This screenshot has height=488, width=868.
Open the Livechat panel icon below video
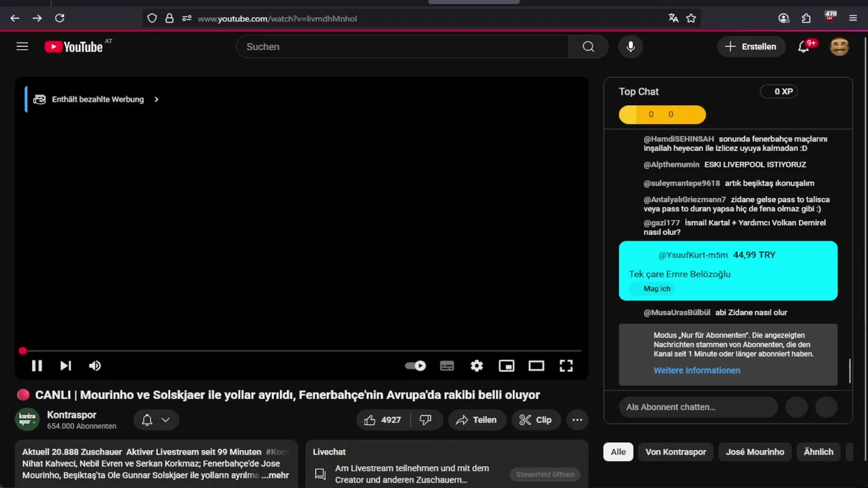[x=320, y=474]
